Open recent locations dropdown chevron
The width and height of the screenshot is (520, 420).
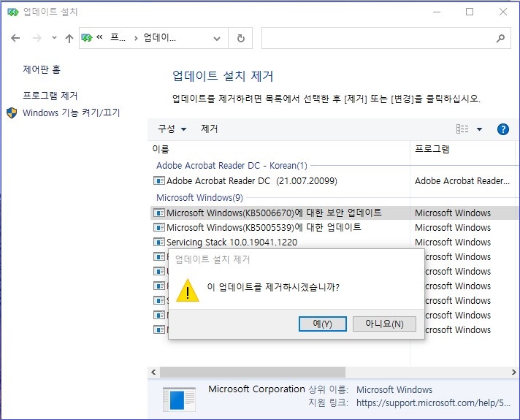pos(54,38)
